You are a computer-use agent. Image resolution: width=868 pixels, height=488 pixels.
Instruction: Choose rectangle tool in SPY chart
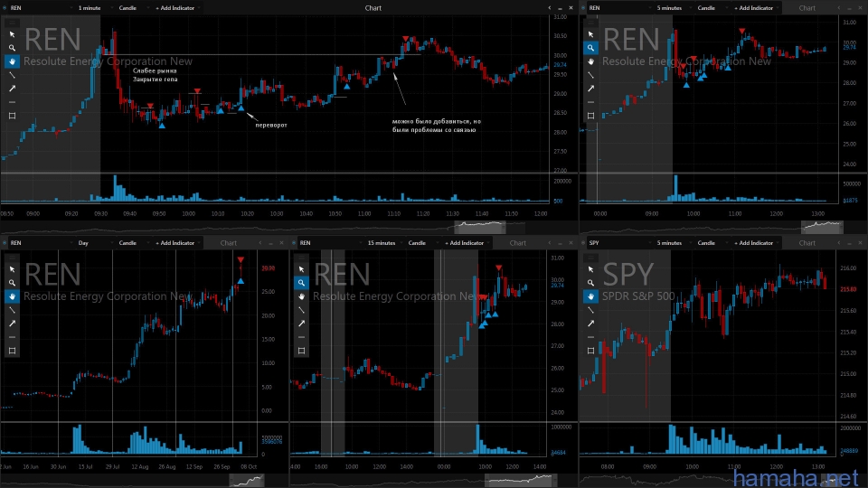click(590, 351)
